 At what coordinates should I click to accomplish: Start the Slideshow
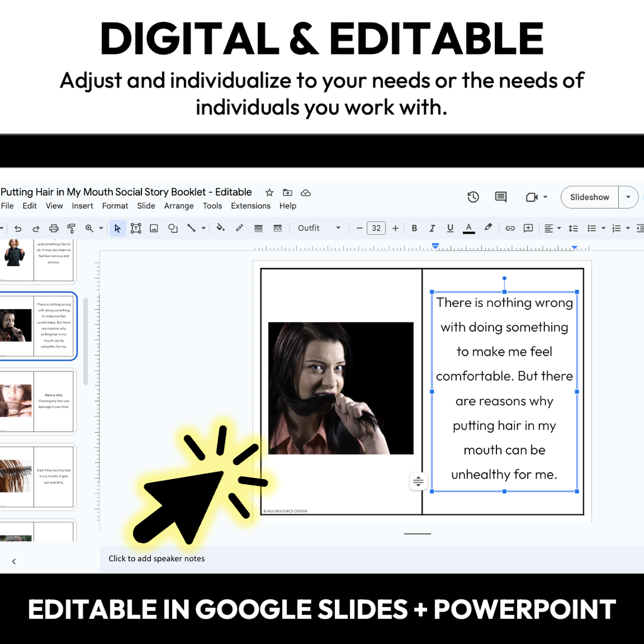589,197
